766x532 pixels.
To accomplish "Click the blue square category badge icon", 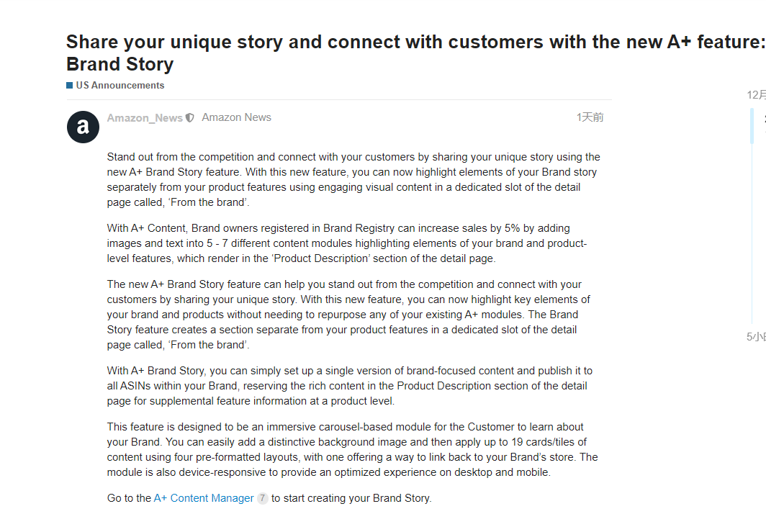I will click(x=69, y=85).
